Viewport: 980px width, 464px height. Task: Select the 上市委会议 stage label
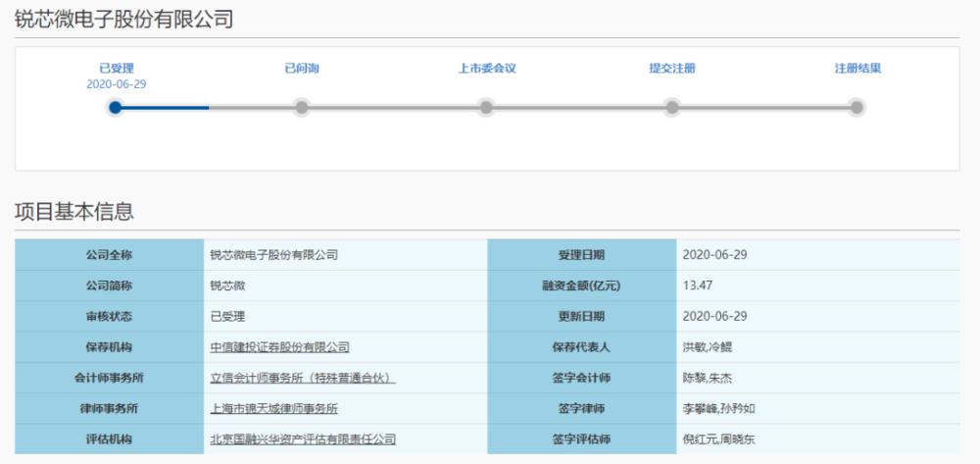point(486,69)
